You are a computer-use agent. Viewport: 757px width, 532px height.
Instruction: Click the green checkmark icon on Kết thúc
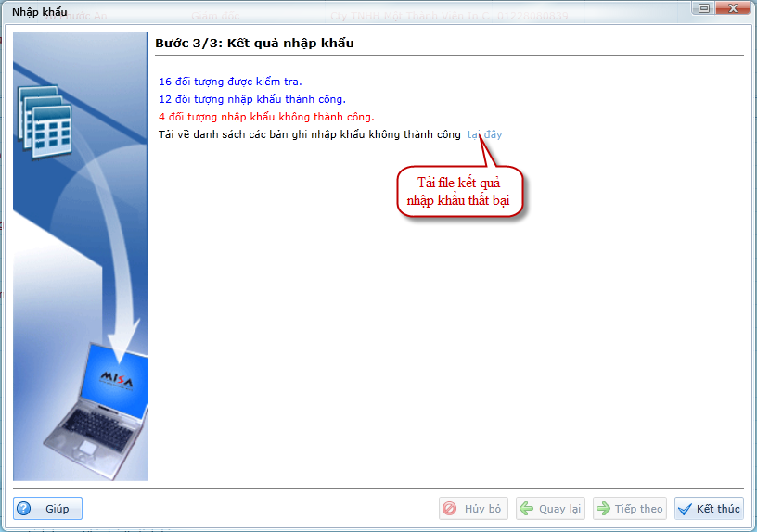[x=686, y=509]
